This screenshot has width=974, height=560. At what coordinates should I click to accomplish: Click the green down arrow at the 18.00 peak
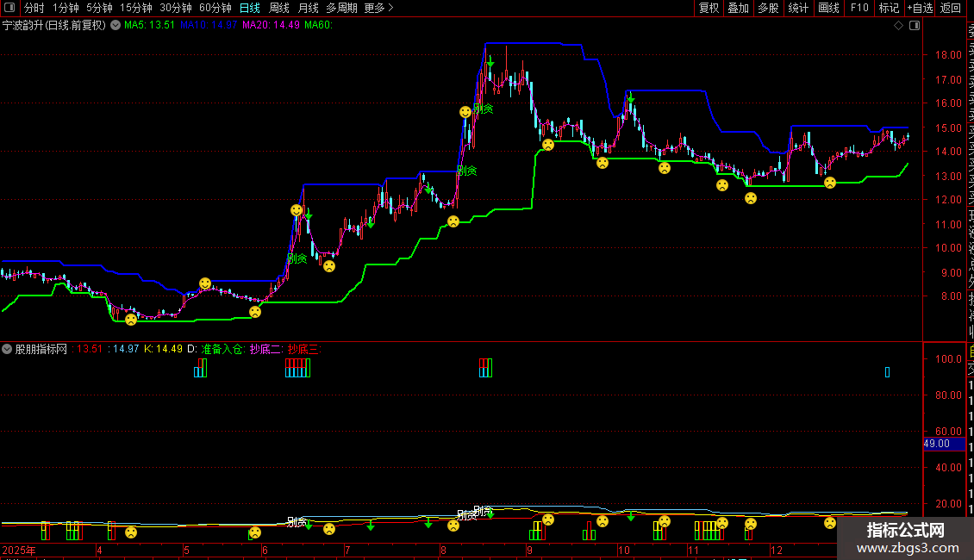point(490,62)
